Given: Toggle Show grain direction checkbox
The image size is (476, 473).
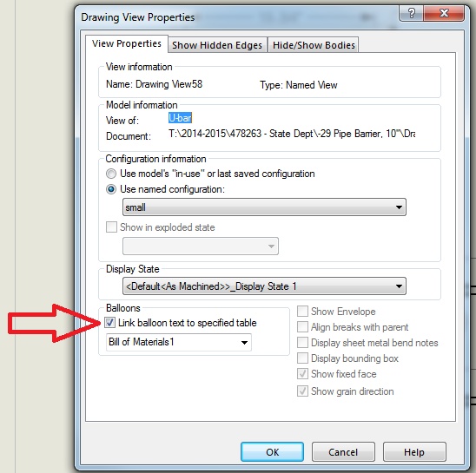Looking at the screenshot, I should pyautogui.click(x=302, y=391).
